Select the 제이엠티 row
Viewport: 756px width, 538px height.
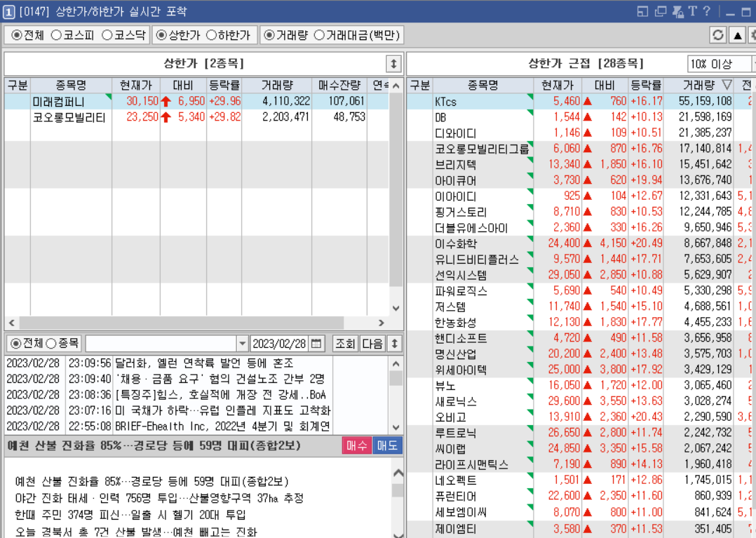581,529
